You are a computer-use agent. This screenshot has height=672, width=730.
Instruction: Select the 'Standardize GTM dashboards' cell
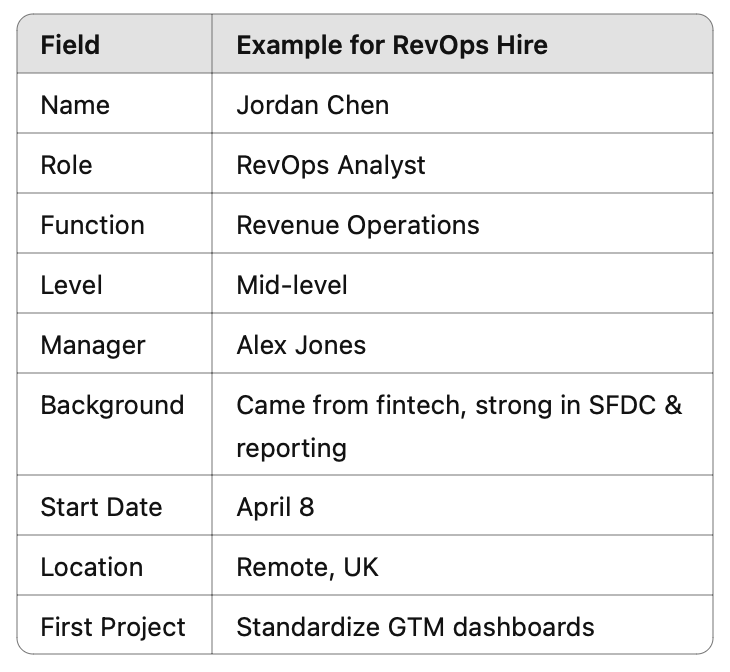pos(462,625)
